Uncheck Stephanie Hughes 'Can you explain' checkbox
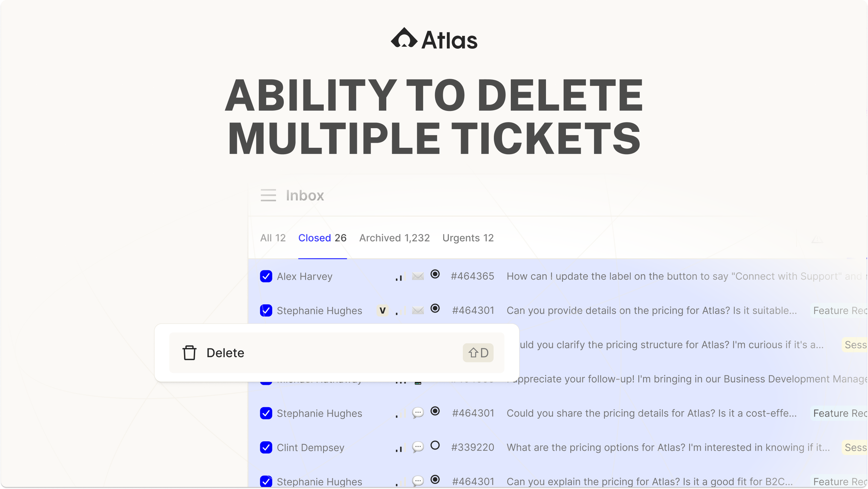868x489 pixels. 266,482
